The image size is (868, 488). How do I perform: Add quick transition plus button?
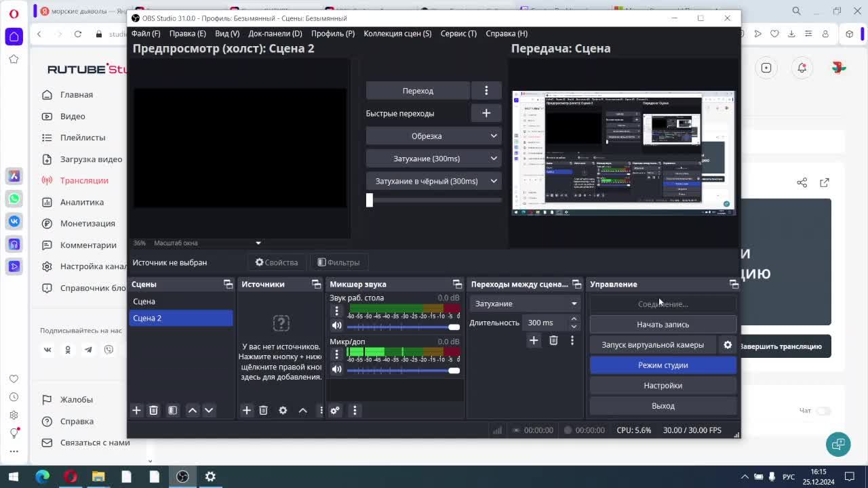click(486, 113)
